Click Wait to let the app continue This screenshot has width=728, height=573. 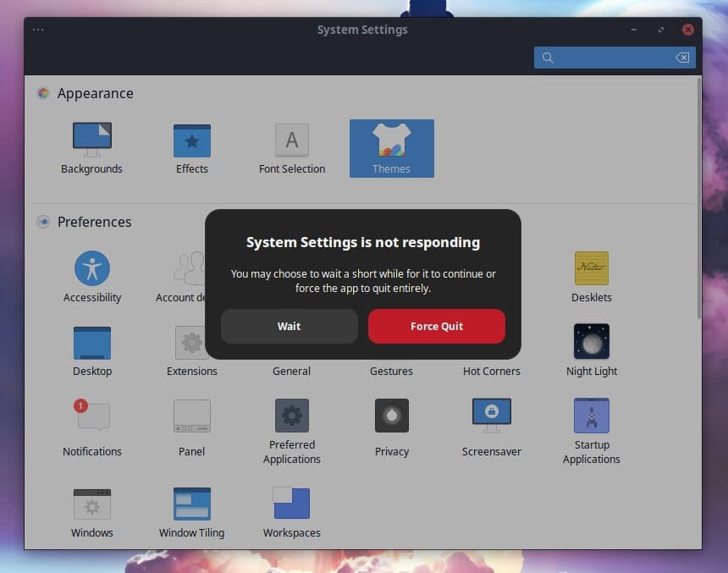289,326
